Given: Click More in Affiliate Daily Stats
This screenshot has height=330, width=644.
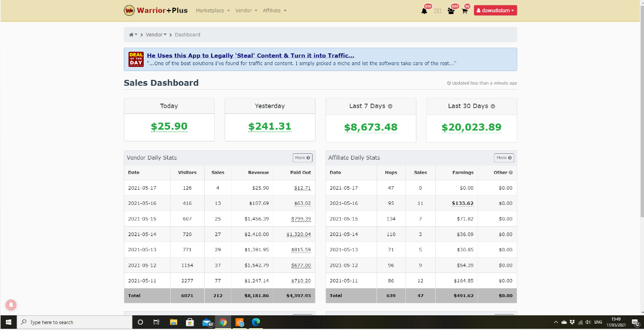Looking at the screenshot, I should coord(503,158).
